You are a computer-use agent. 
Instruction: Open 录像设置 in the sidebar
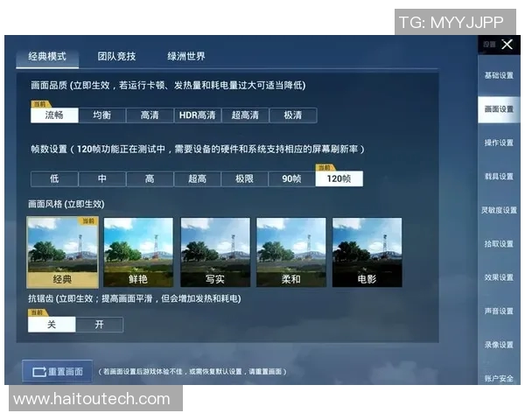[499, 345]
